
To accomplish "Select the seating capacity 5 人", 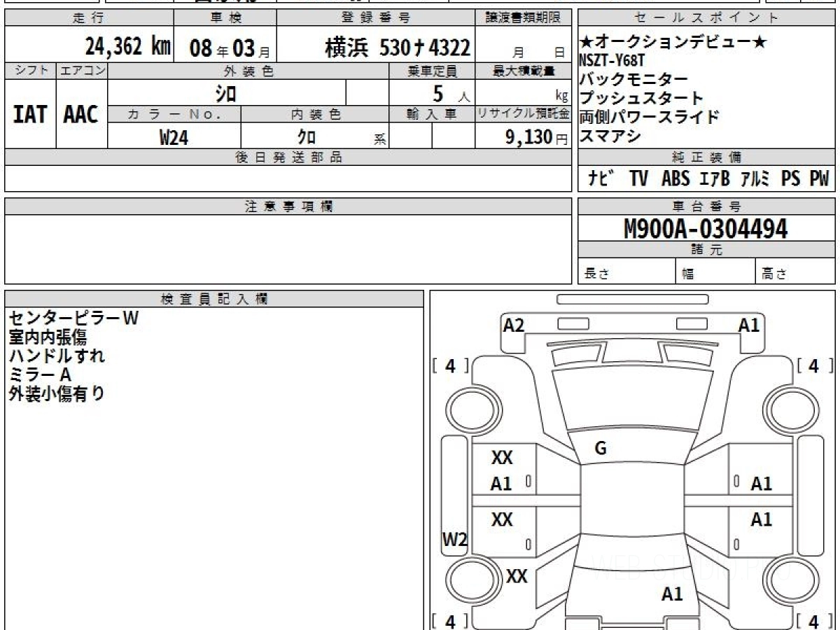I will pyautogui.click(x=451, y=93).
